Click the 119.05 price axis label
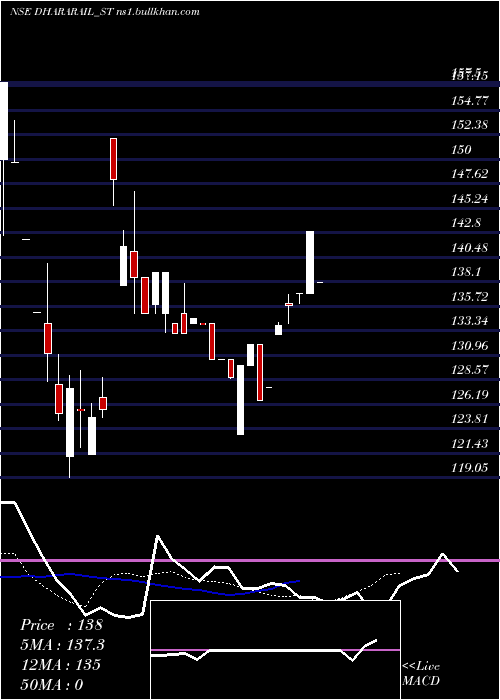The height and width of the screenshot is (700, 500). coord(470,467)
